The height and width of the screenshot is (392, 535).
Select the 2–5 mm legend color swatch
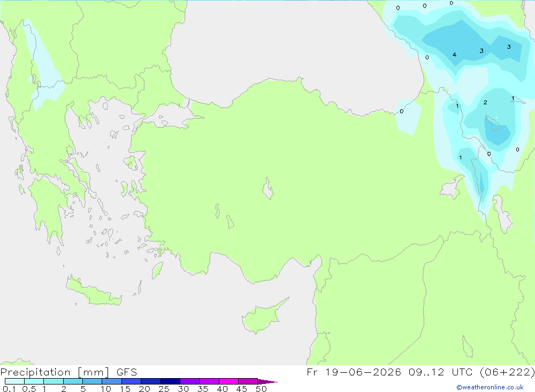(x=73, y=381)
